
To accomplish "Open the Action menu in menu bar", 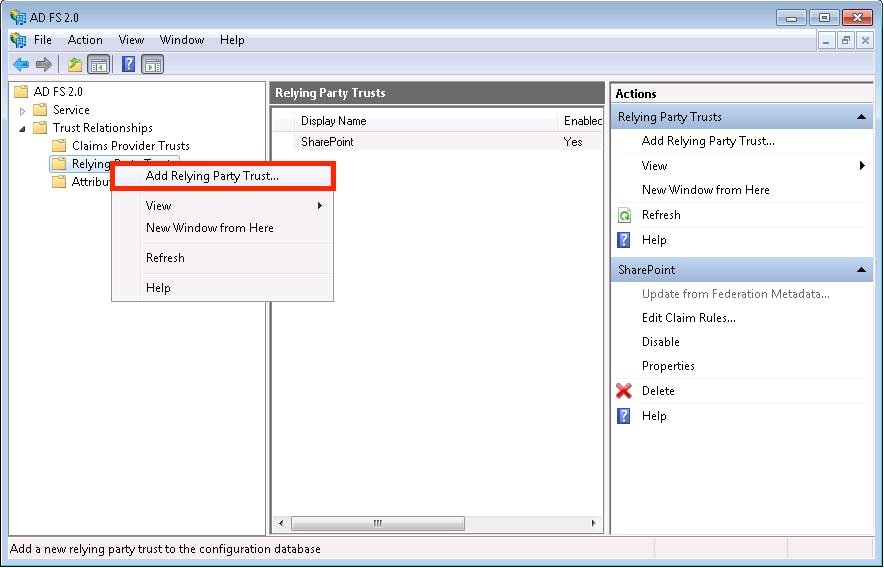I will pyautogui.click(x=85, y=40).
